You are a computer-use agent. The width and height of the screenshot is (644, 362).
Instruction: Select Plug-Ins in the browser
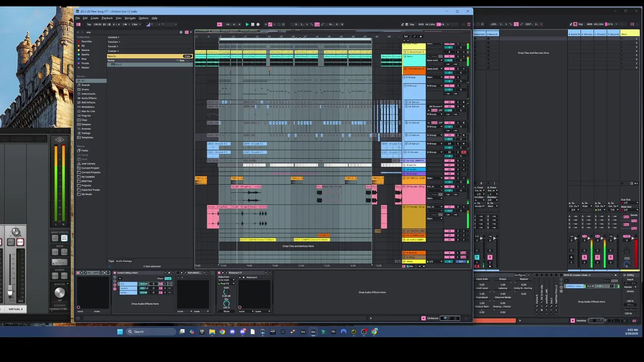tap(86, 116)
